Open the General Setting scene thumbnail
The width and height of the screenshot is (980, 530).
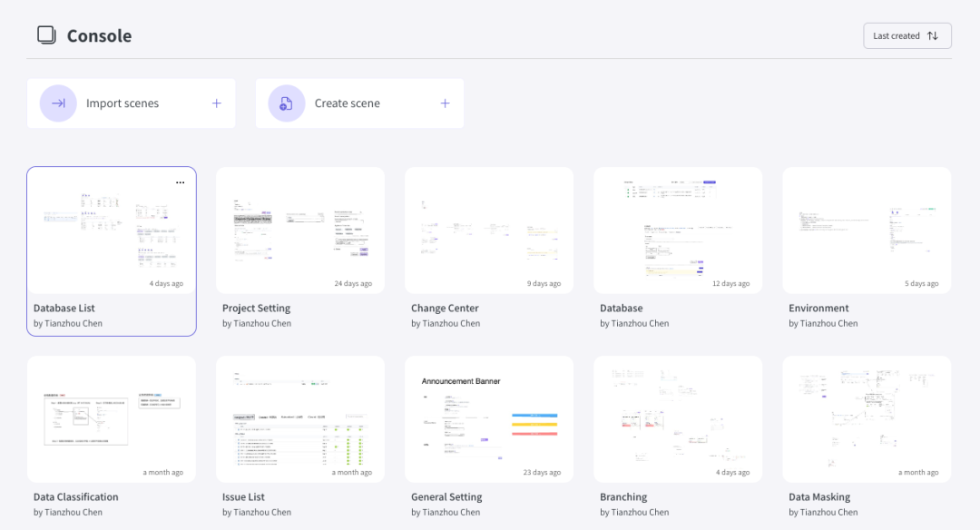point(489,418)
